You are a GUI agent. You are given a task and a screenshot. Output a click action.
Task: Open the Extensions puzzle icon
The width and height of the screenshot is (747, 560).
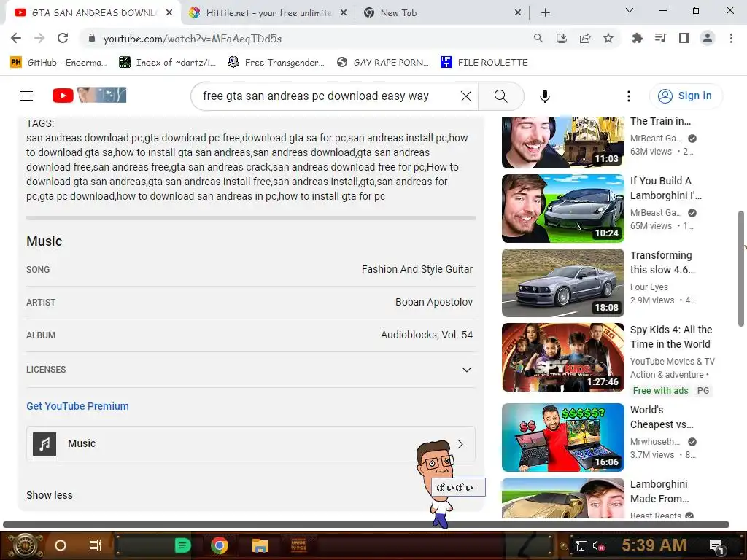pos(637,38)
